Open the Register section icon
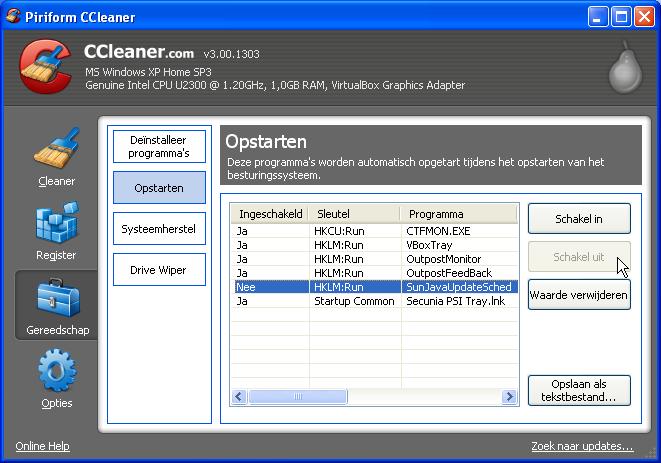The image size is (661, 463). click(x=56, y=224)
